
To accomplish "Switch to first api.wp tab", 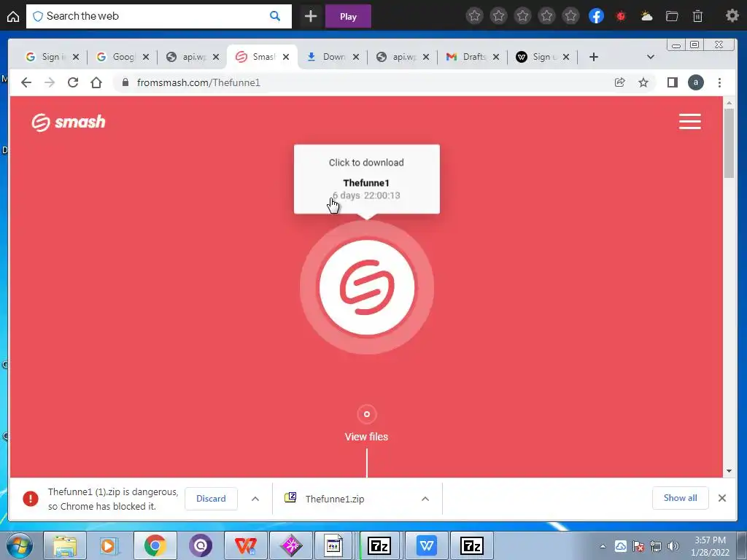I will click(187, 57).
